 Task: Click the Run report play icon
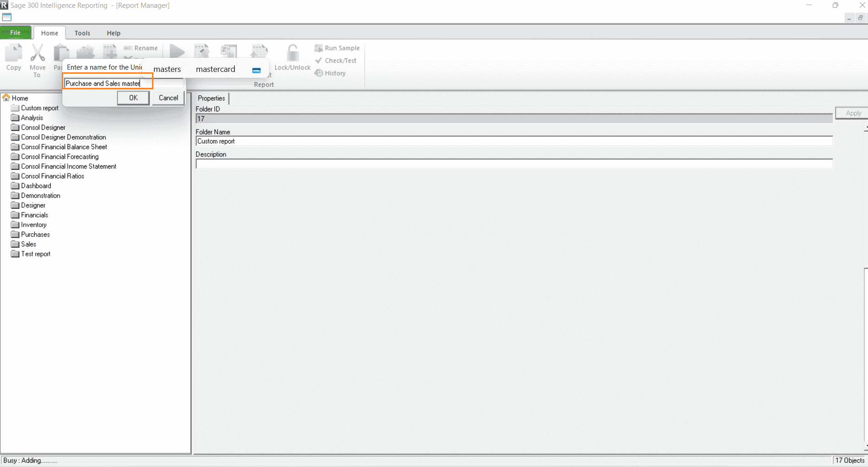pyautogui.click(x=176, y=51)
